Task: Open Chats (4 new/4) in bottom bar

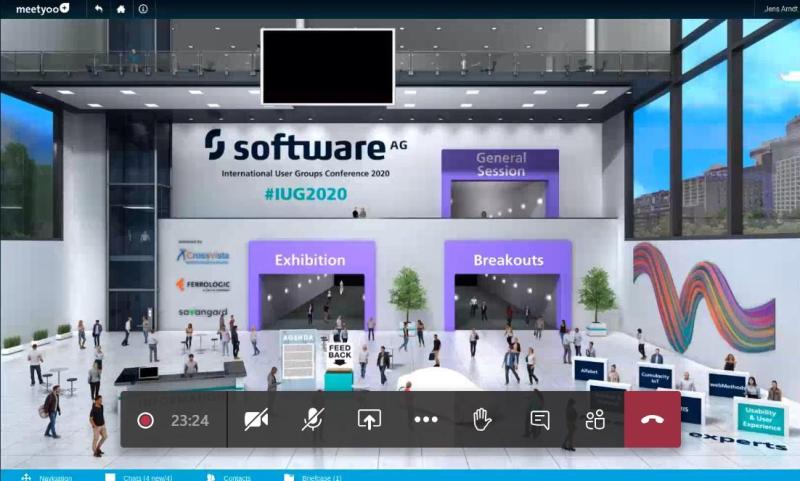Action: [147, 477]
